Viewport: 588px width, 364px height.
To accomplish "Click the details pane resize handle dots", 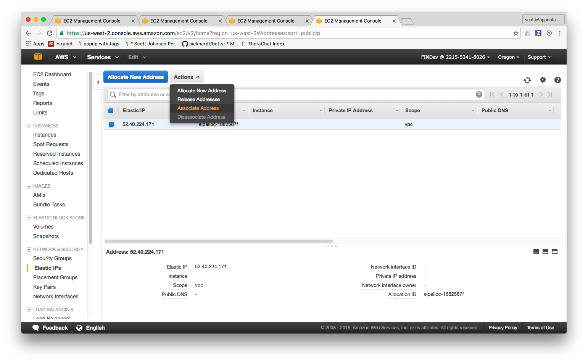I will (x=332, y=246).
